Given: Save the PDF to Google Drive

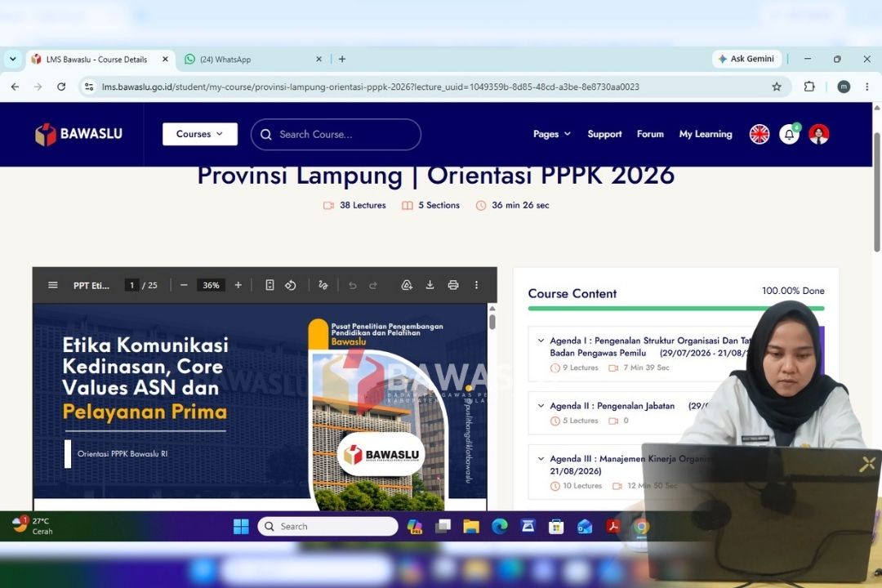Looking at the screenshot, I should pos(407,285).
